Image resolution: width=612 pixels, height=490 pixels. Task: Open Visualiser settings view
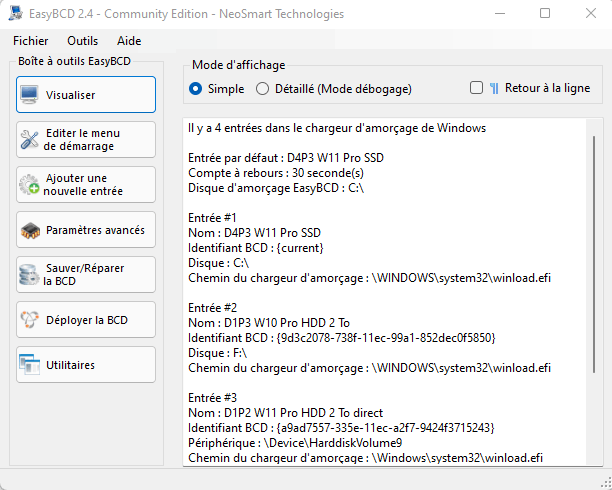coord(86,95)
